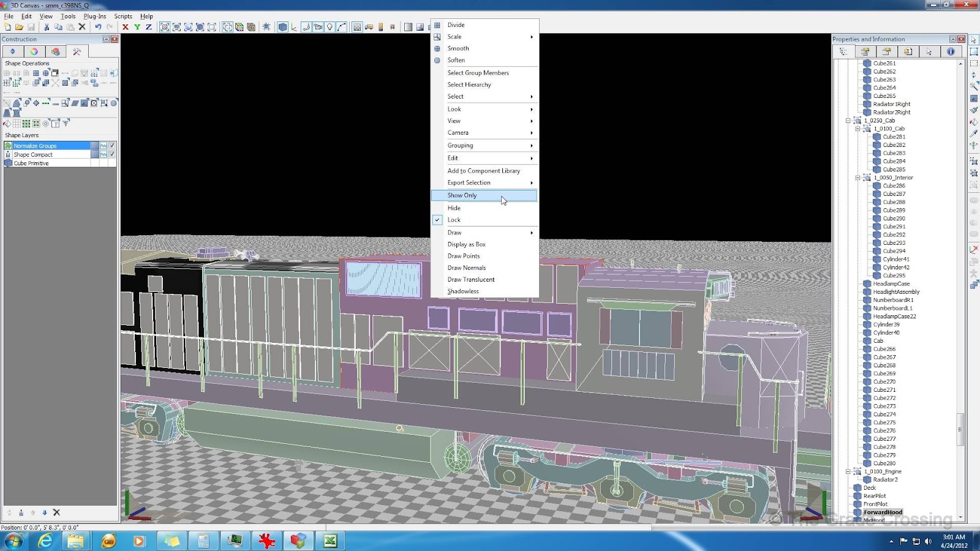Select Radiator1Right in the hierarchy tree
This screenshot has height=551, width=980.
892,104
